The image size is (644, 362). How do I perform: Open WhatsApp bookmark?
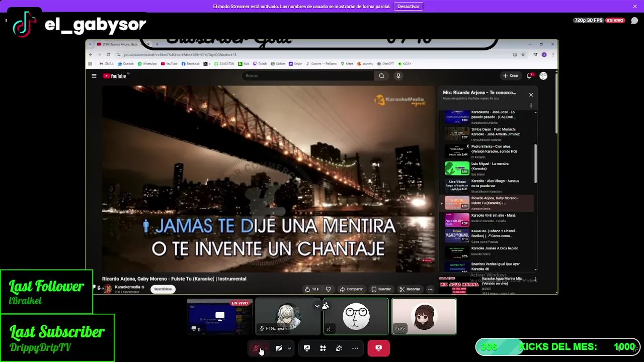(147, 64)
